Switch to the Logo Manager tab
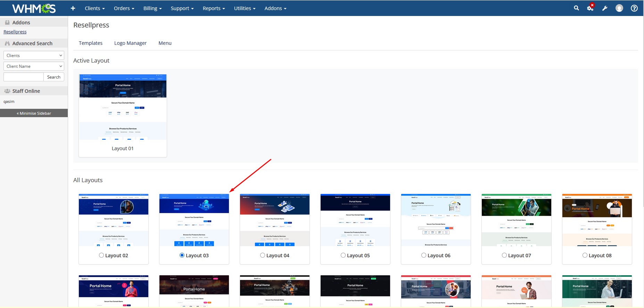The image size is (644, 308). (130, 43)
